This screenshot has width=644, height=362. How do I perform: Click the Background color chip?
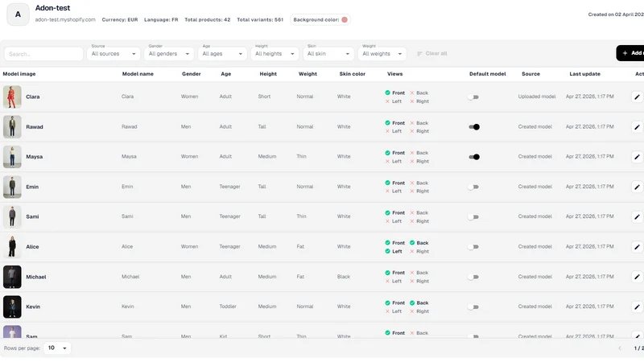[320, 19]
